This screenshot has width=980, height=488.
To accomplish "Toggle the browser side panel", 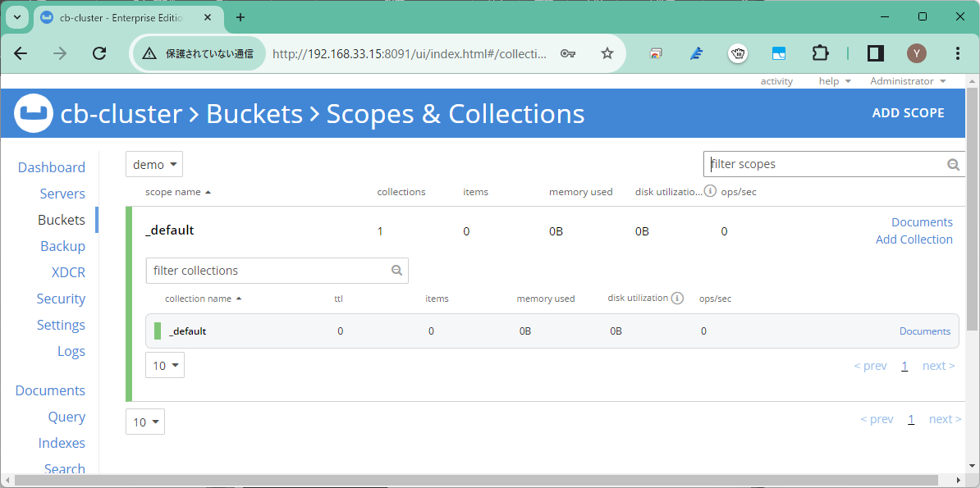I will point(876,54).
